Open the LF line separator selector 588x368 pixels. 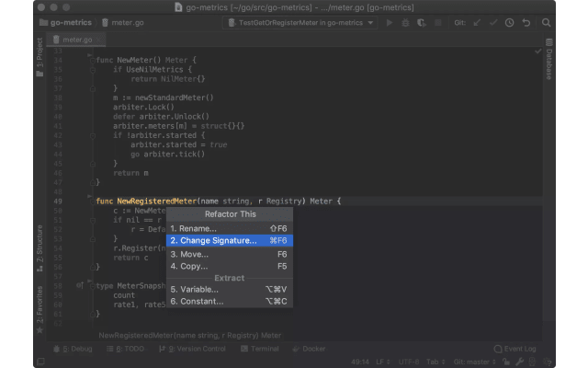click(x=383, y=362)
